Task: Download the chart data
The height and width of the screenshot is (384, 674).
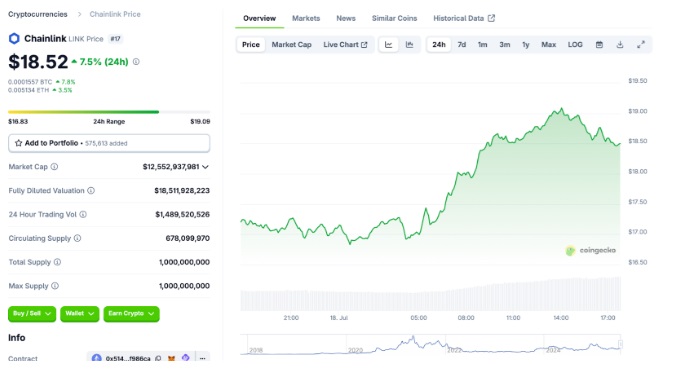Action: [620, 45]
